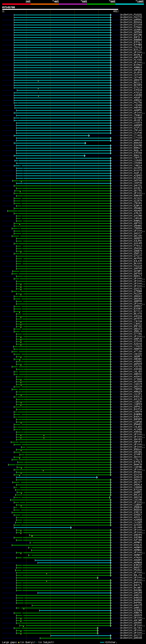Viewport: 146px width, 644px height.
Task: Click the cyan alignment bar of UniRef100_C7J4U1
Action: coord(52,135)
